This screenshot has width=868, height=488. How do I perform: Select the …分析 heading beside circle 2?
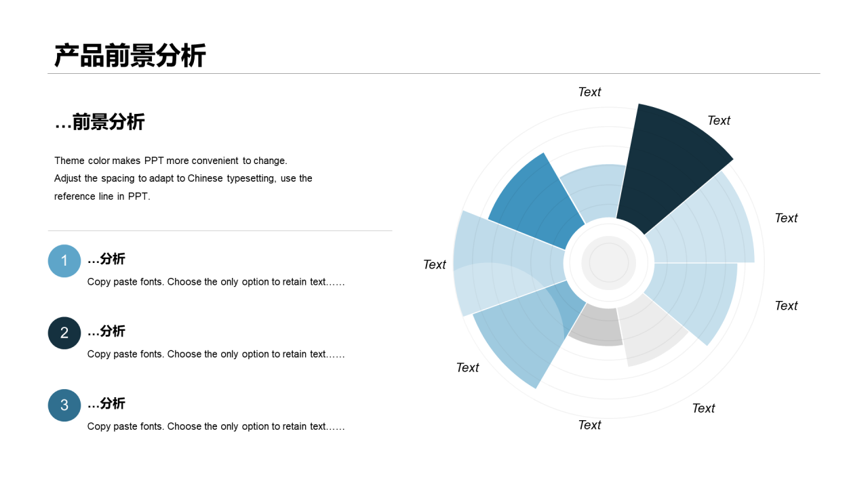[x=106, y=331]
